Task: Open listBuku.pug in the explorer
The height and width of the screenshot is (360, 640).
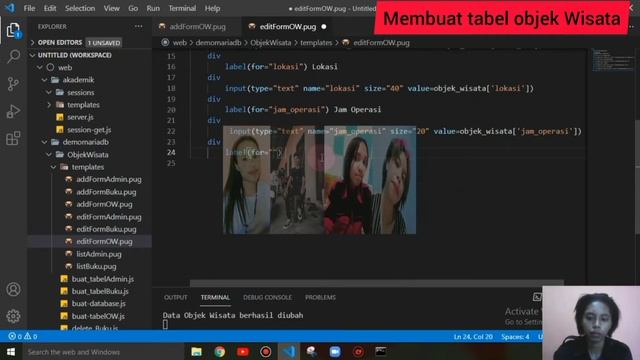Action: tap(96, 266)
